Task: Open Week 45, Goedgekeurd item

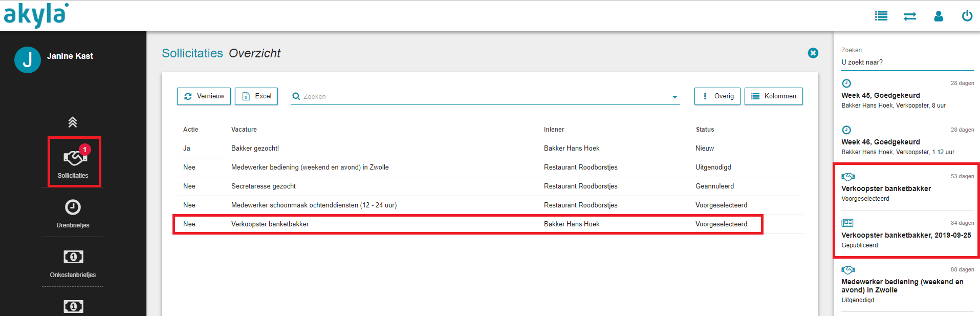Action: [x=907, y=94]
